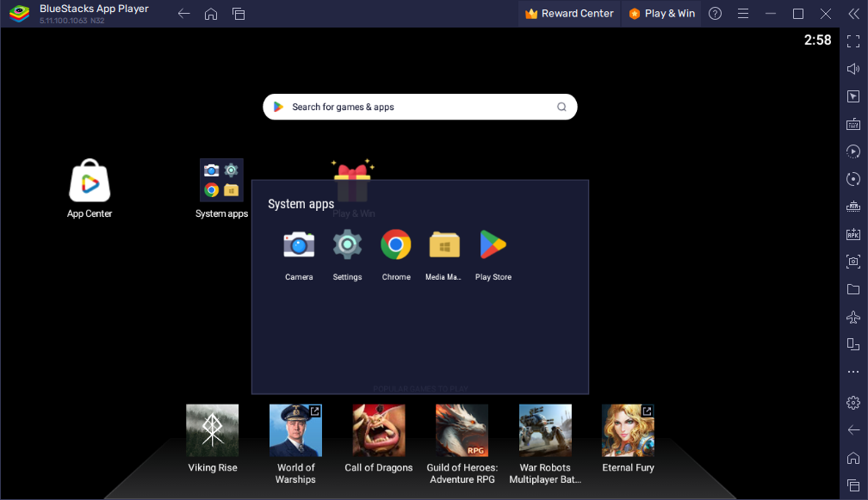Viewport: 868px width, 500px height.
Task: Click the Search for games & apps field
Action: 419,107
